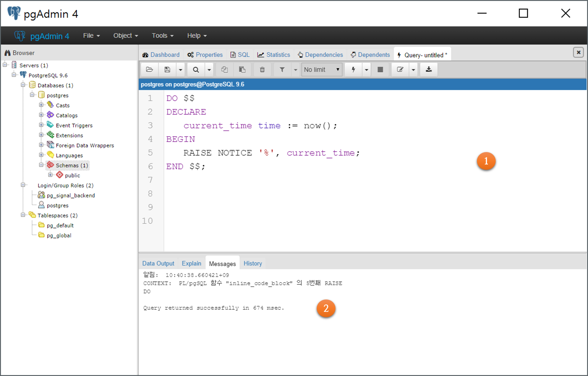Screen dimensions: 588x376
Task: Open the Tools menu
Action: coord(163,35)
